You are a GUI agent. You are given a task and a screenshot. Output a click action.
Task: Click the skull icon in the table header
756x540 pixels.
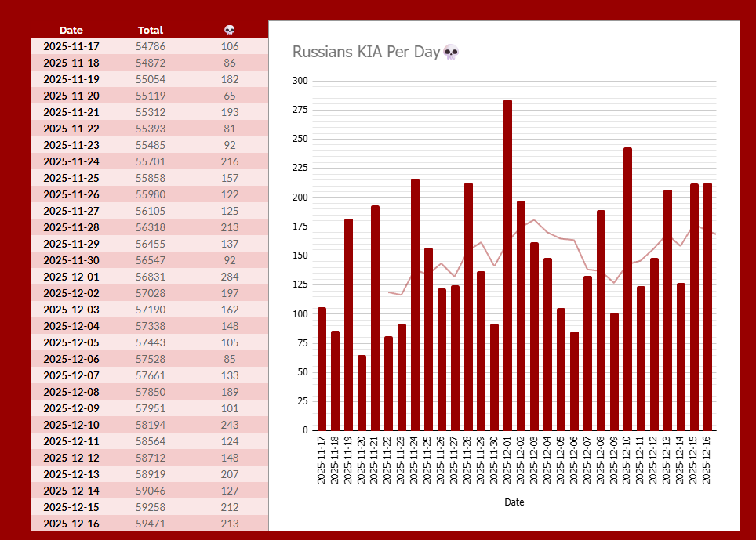coord(229,31)
